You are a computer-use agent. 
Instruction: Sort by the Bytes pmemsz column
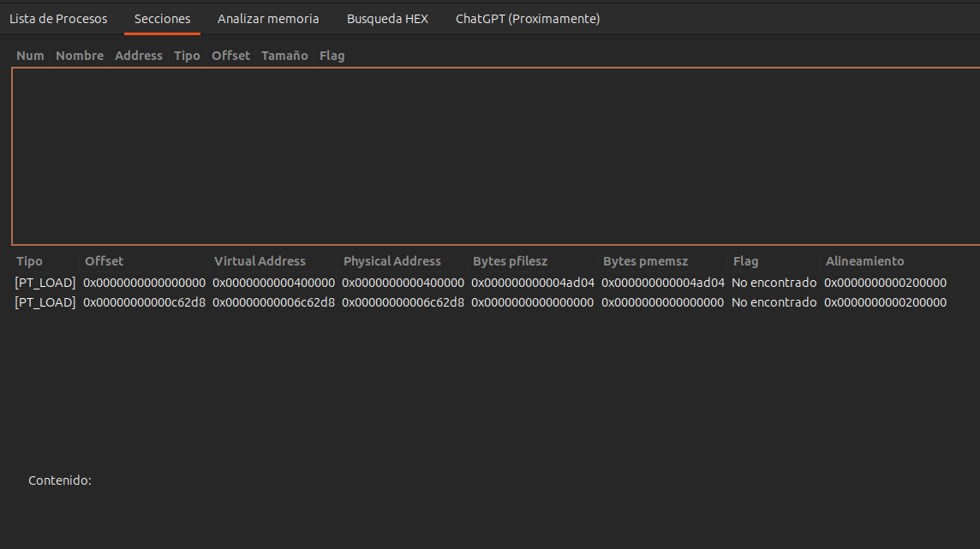[x=645, y=261]
